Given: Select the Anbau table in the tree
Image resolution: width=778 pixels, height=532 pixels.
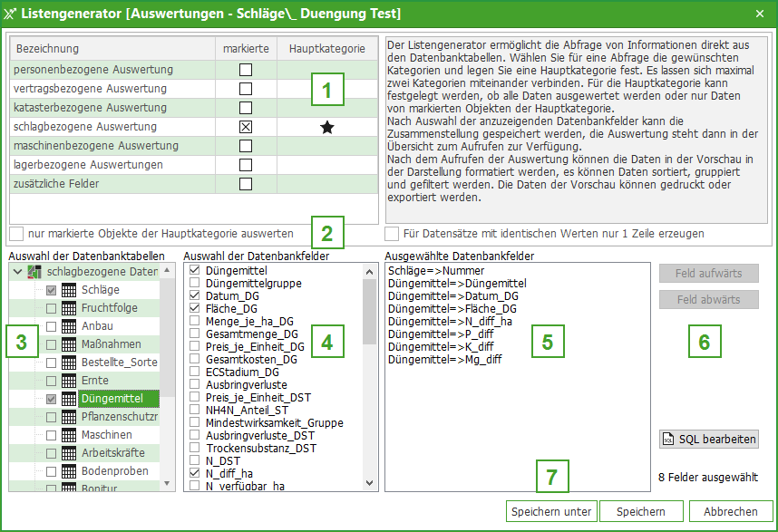Looking at the screenshot, I should tap(96, 326).
